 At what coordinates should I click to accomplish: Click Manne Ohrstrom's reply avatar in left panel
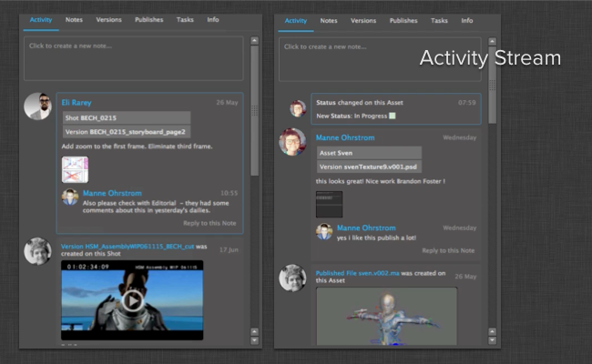pyautogui.click(x=70, y=197)
